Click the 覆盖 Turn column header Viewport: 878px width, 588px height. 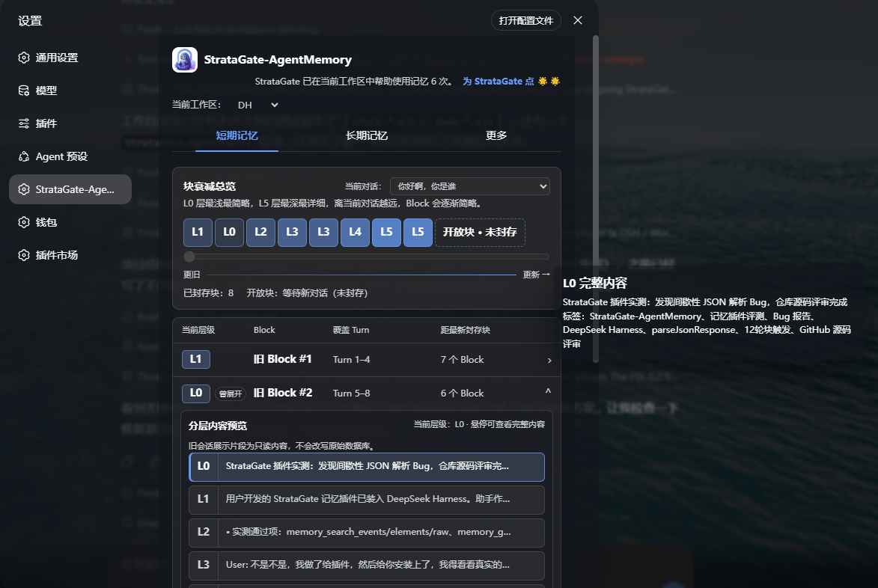[x=351, y=330]
